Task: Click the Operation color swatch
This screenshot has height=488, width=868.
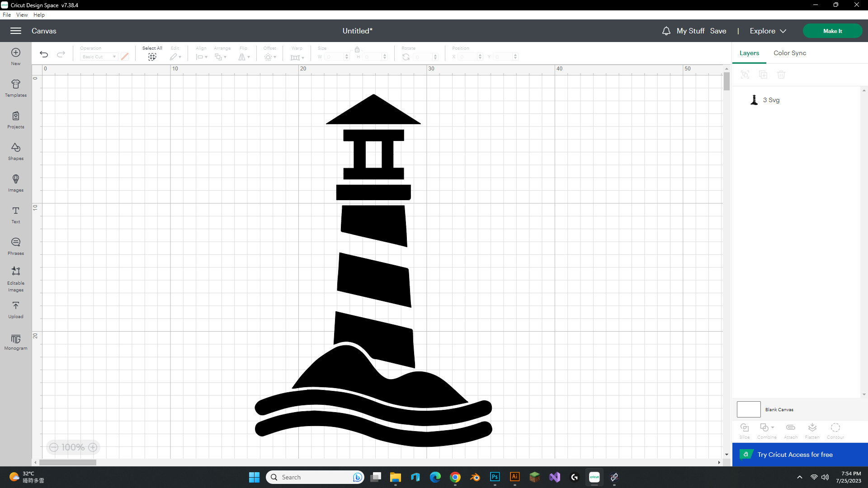Action: pyautogui.click(x=125, y=56)
